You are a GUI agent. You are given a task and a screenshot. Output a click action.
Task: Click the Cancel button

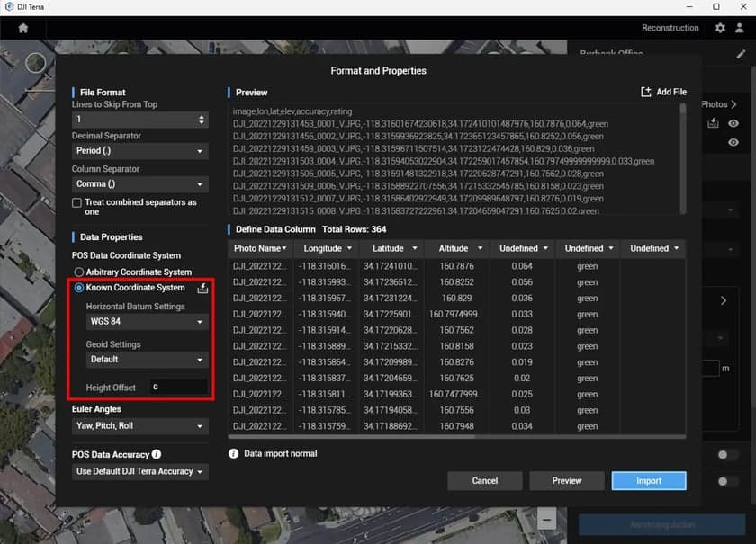tap(485, 480)
